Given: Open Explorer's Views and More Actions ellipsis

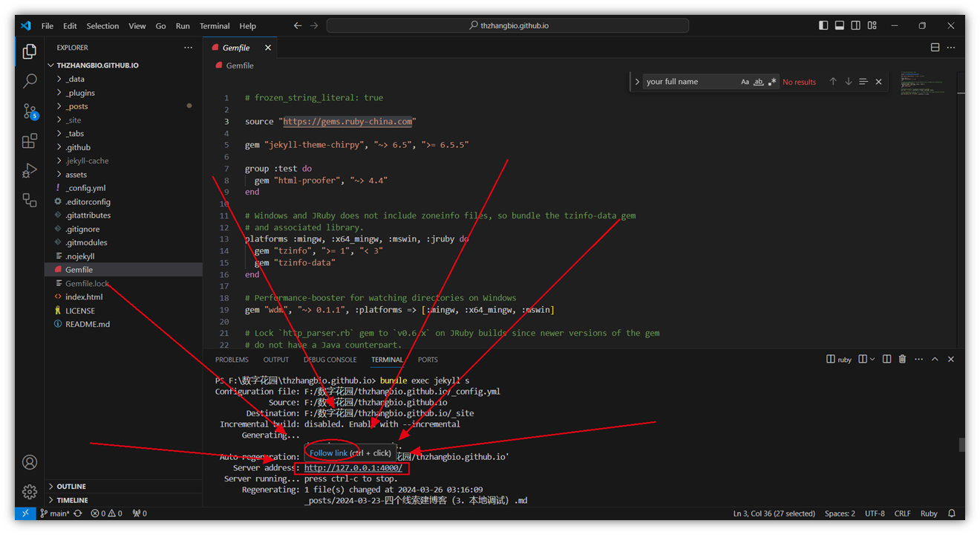Looking at the screenshot, I should coord(188,48).
